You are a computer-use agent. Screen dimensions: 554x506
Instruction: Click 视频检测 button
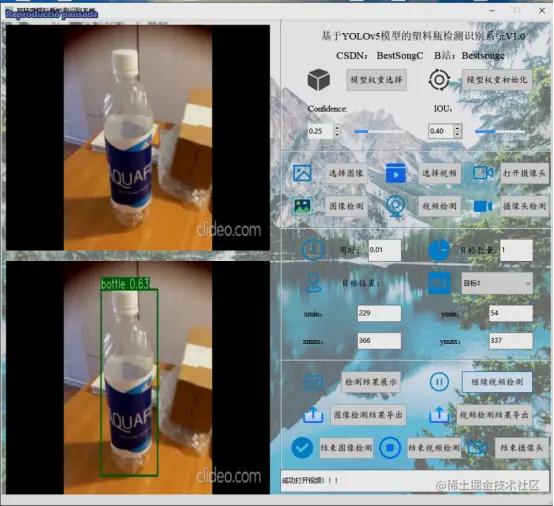pos(440,206)
